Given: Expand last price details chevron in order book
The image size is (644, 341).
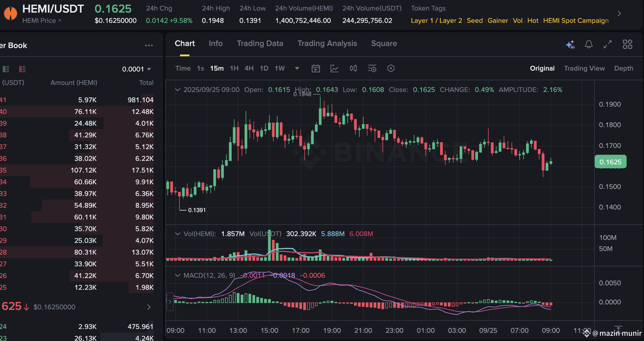Looking at the screenshot, I should pyautogui.click(x=149, y=307).
